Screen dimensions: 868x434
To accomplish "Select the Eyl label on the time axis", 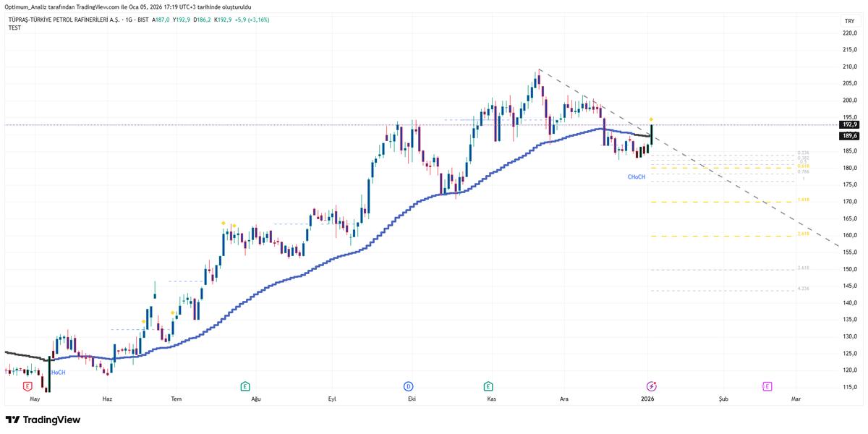I will [332, 399].
